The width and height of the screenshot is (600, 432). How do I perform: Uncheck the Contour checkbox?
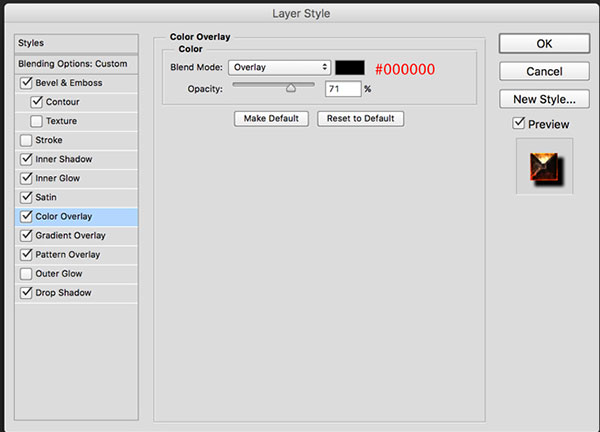coord(36,102)
